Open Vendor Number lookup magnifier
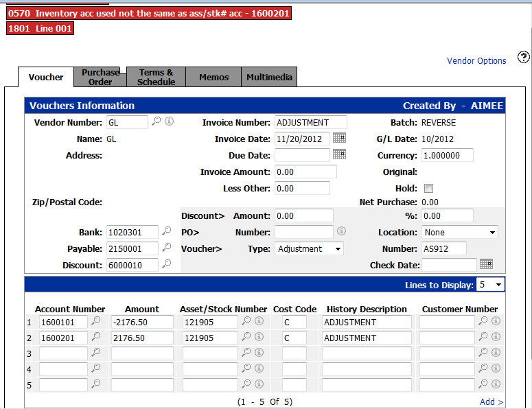The image size is (532, 409). point(157,121)
